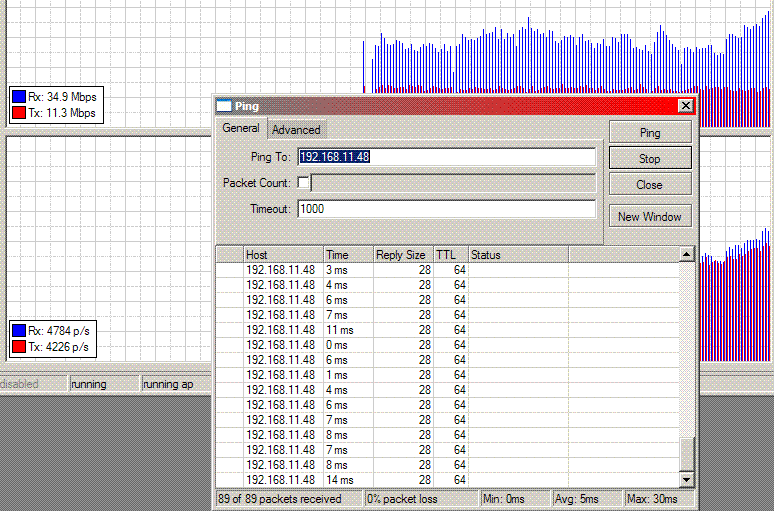Toggle the Packet Count checkbox

[304, 183]
